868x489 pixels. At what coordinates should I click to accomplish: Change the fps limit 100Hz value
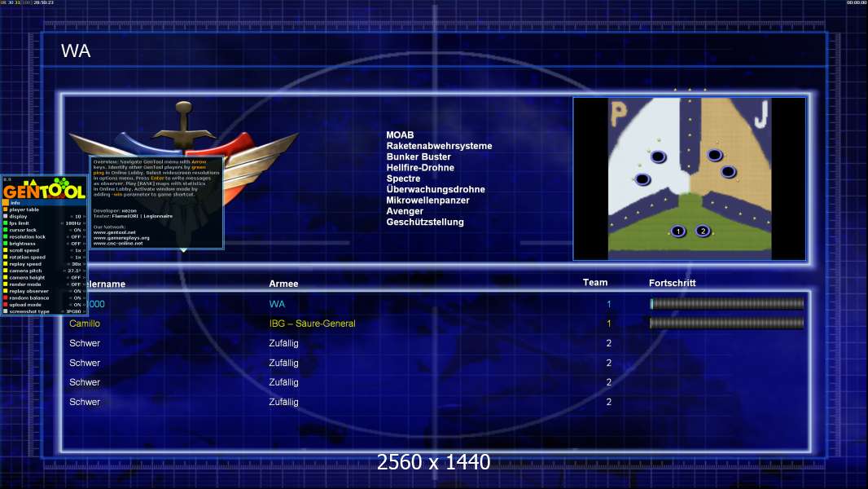[x=73, y=223]
